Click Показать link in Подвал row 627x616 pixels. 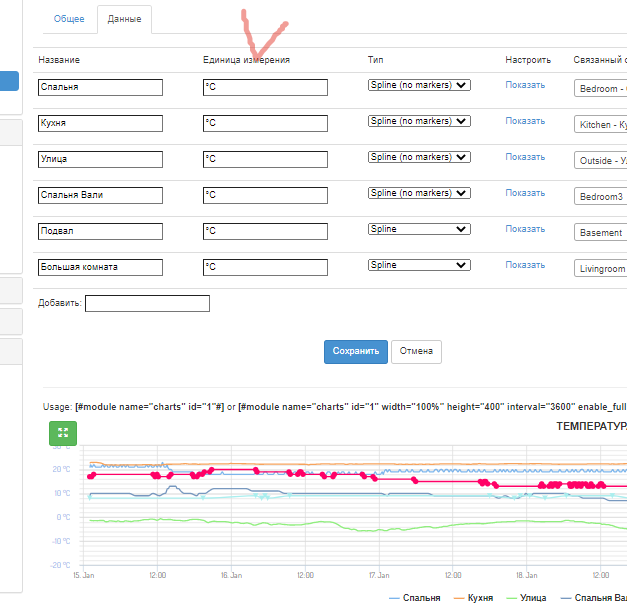click(x=525, y=229)
